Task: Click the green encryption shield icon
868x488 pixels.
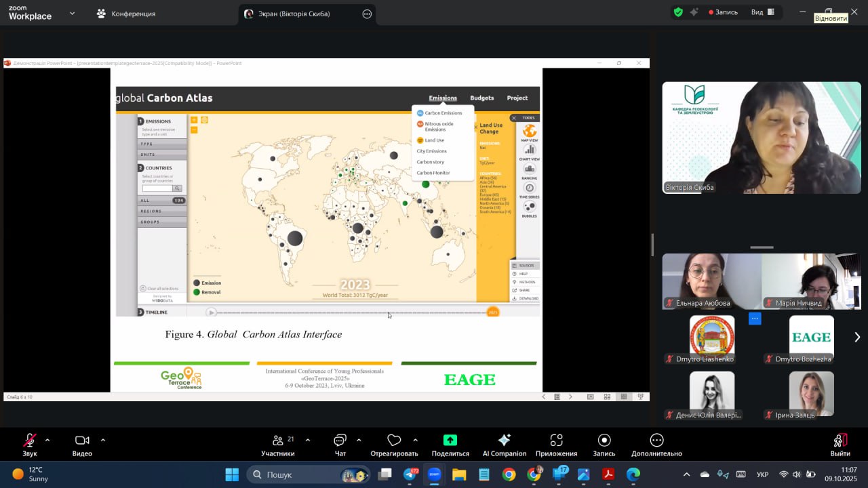Action: click(x=678, y=12)
